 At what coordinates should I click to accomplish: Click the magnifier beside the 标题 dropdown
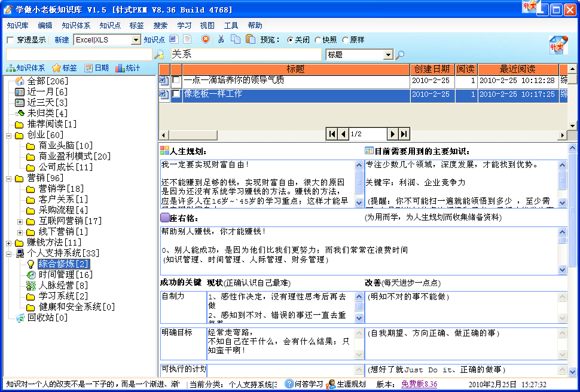[x=400, y=55]
